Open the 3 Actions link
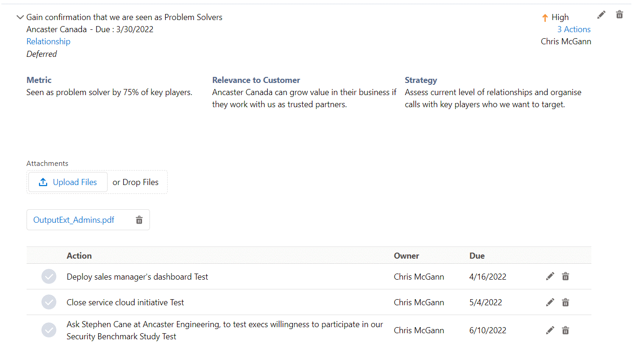This screenshot has width=644, height=343. pyautogui.click(x=574, y=29)
